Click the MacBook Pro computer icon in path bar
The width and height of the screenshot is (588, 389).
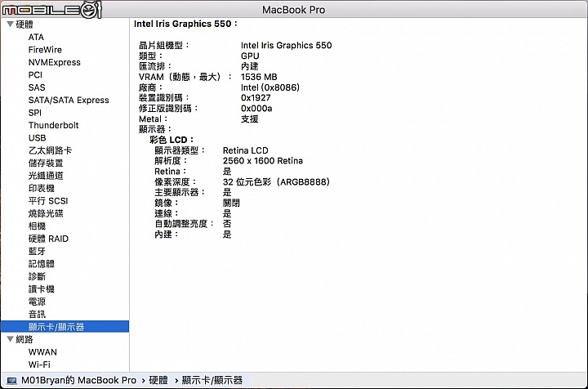point(12,381)
